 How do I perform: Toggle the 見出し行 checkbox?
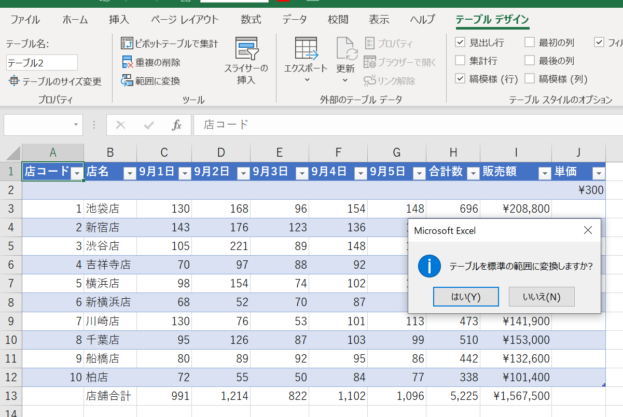click(460, 42)
